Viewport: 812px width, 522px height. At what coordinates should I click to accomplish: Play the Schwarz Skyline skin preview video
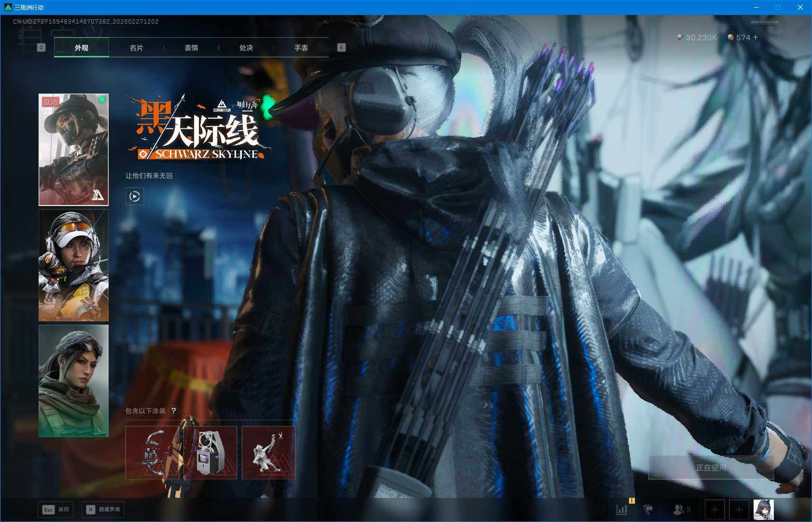(135, 196)
